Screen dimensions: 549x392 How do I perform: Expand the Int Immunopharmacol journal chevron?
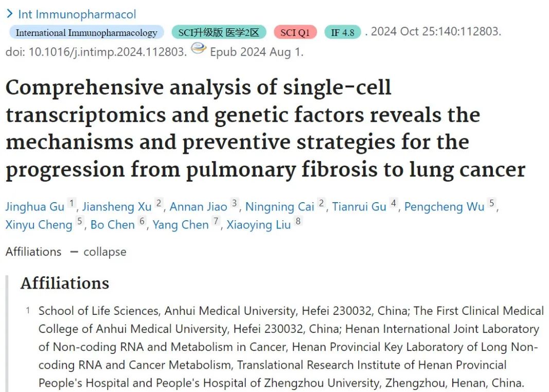pos(9,14)
